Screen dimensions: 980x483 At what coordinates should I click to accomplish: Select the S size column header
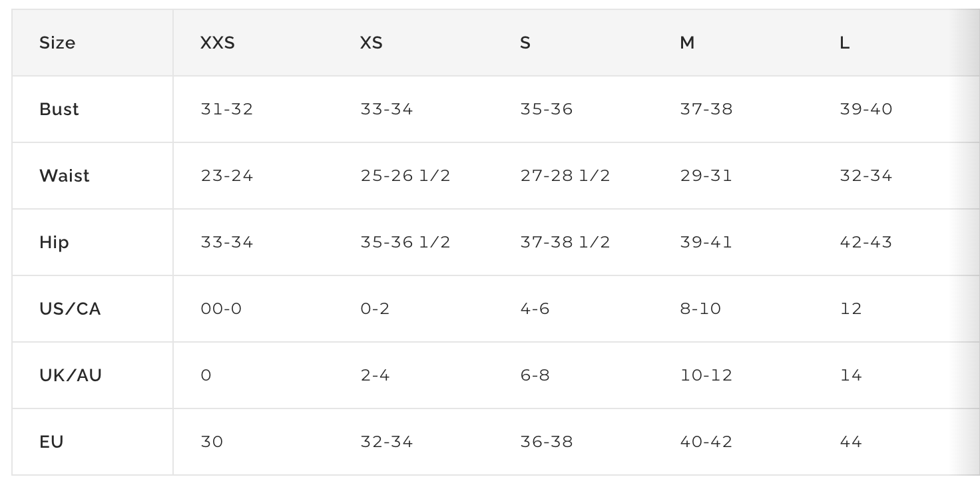point(525,43)
